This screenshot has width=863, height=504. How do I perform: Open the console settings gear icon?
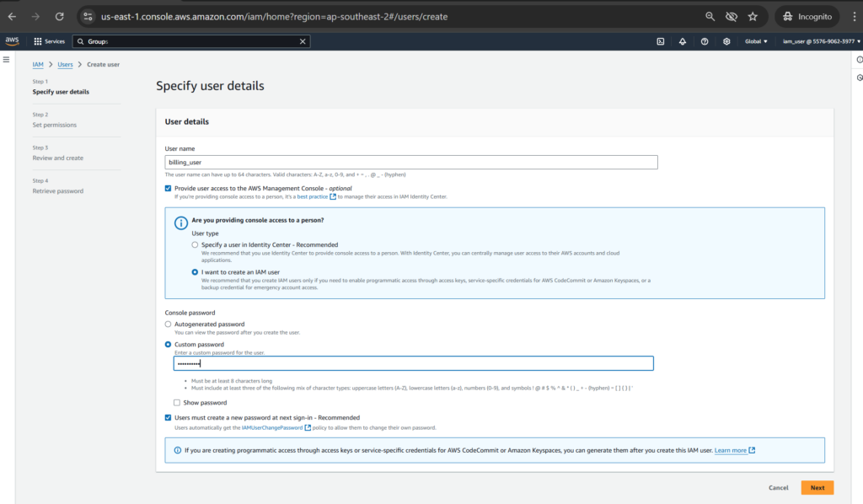coord(726,41)
